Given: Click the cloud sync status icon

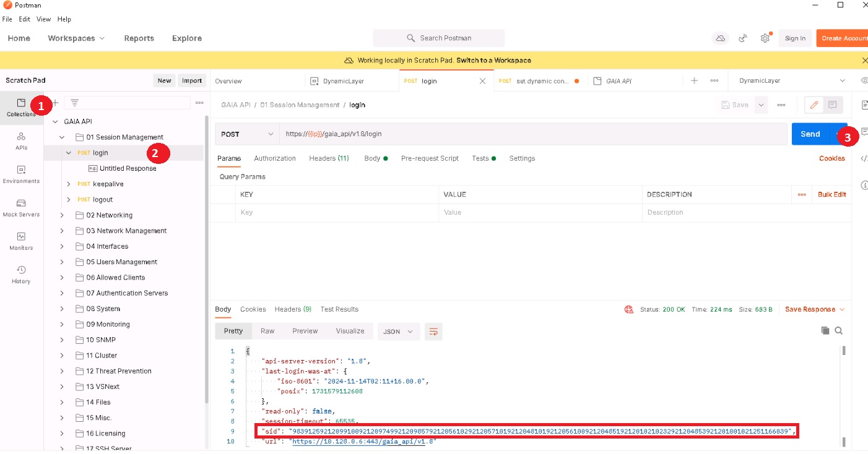Looking at the screenshot, I should (720, 38).
